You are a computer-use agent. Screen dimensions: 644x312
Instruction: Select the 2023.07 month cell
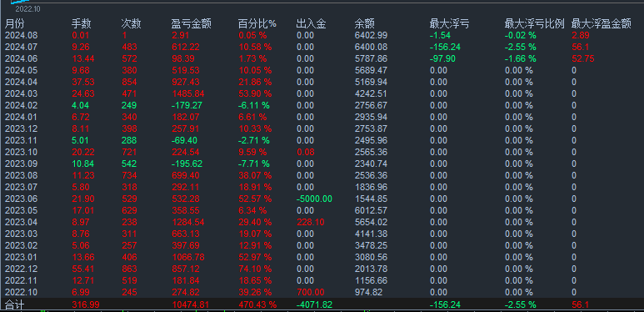click(x=21, y=188)
